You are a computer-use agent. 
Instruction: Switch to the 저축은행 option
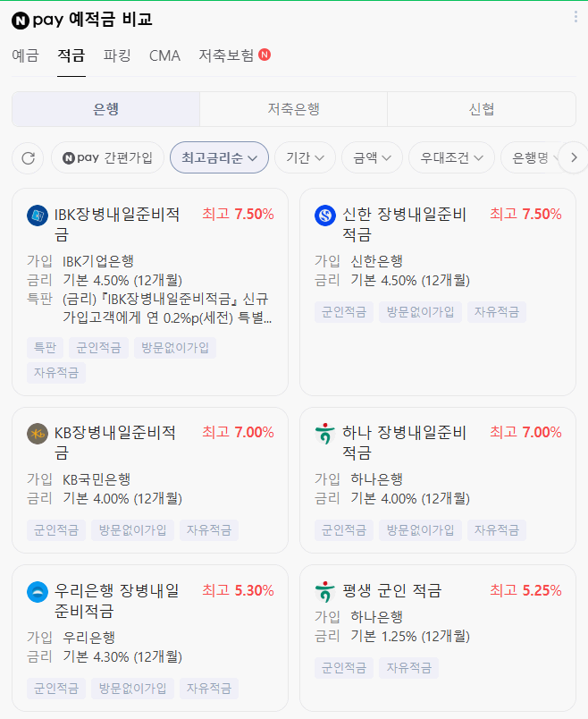pos(293,108)
